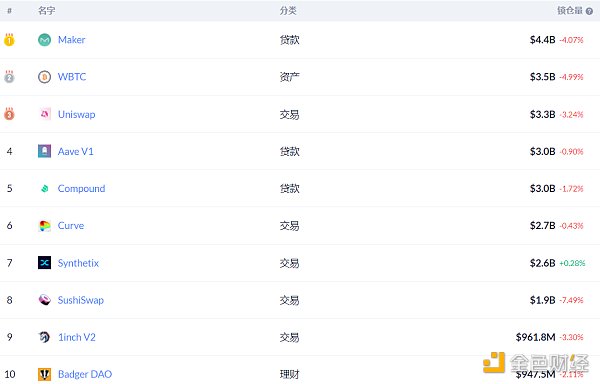The width and height of the screenshot is (600, 384).
Task: Open the Maker project link
Action: tap(72, 40)
